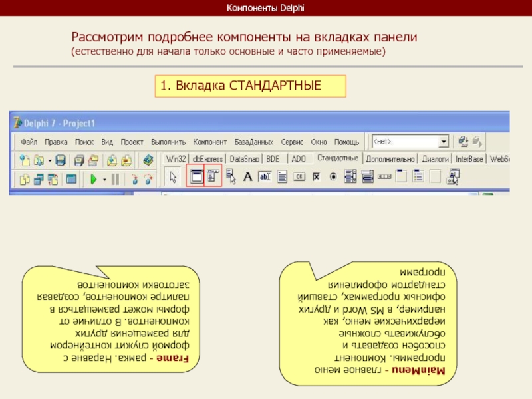Select the RadioButton component icon
Image resolution: width=532 pixels, height=399 pixels.
pos(333,177)
